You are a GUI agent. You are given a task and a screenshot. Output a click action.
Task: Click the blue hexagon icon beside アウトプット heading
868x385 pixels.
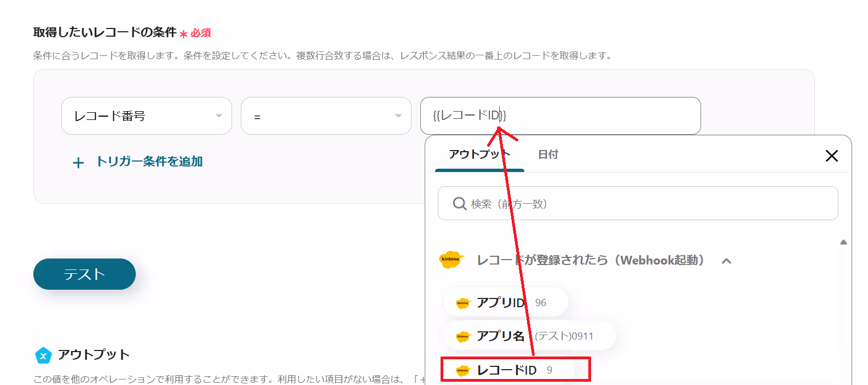[x=43, y=355]
